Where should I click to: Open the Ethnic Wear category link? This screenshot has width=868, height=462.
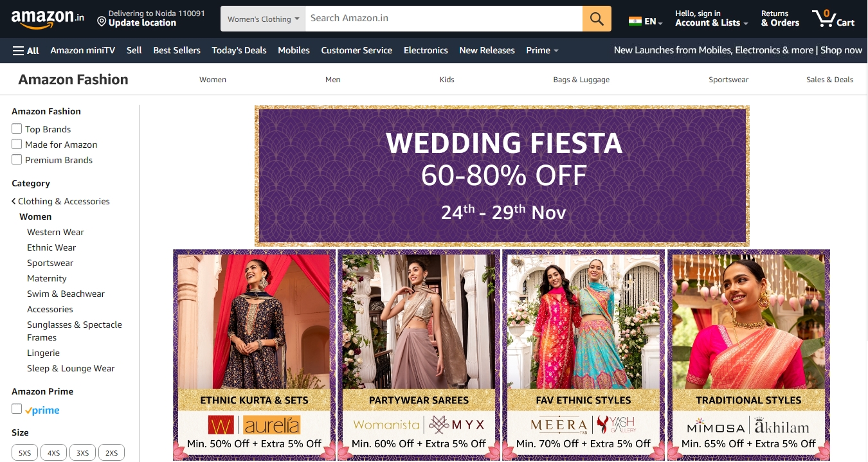point(51,247)
